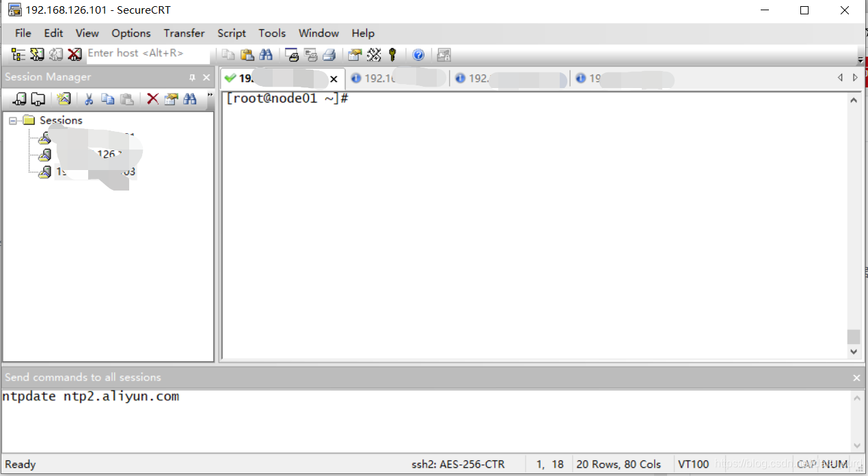Close the Session Manager panel
868x476 pixels.
coord(206,77)
